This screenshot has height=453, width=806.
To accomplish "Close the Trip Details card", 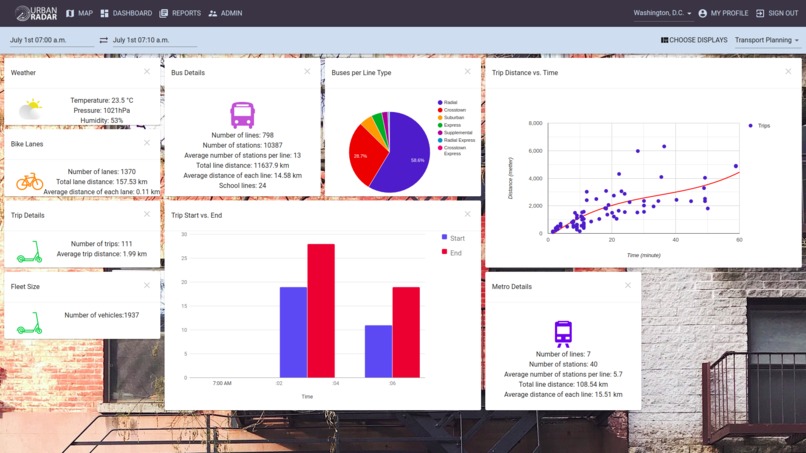I will (147, 214).
